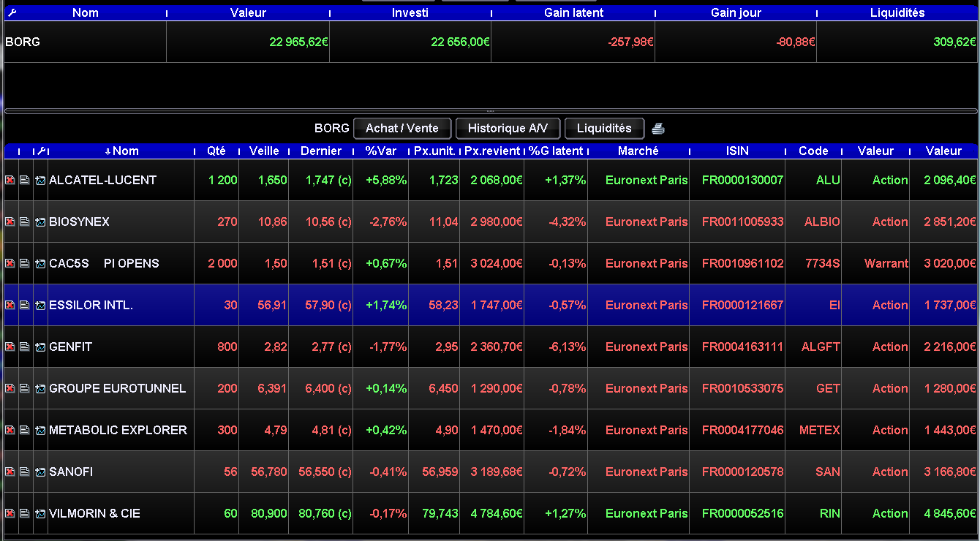
Task: Open the Achat / Vente dialog
Action: click(x=402, y=128)
